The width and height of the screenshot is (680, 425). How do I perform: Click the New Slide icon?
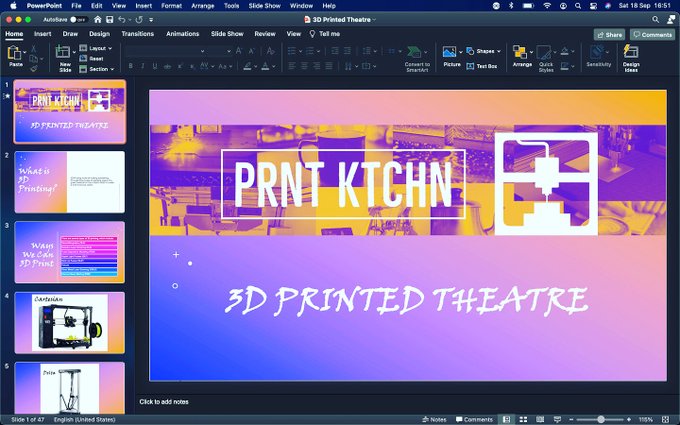click(63, 52)
